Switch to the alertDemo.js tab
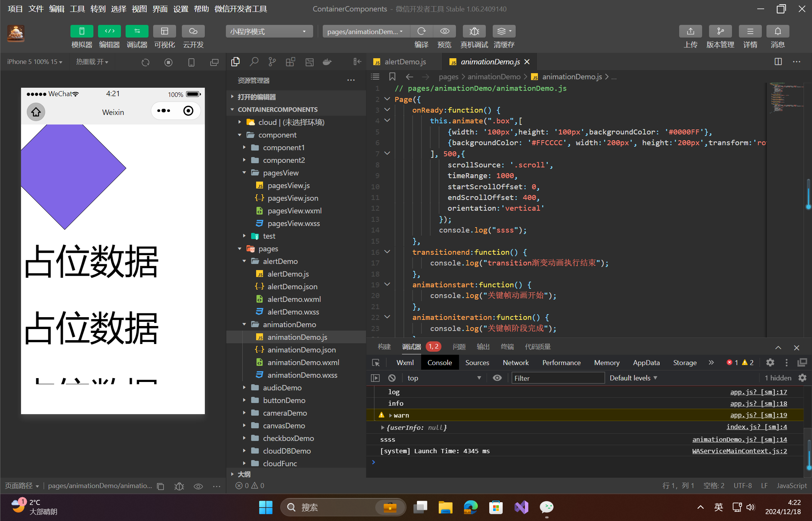This screenshot has width=812, height=521. (405, 62)
